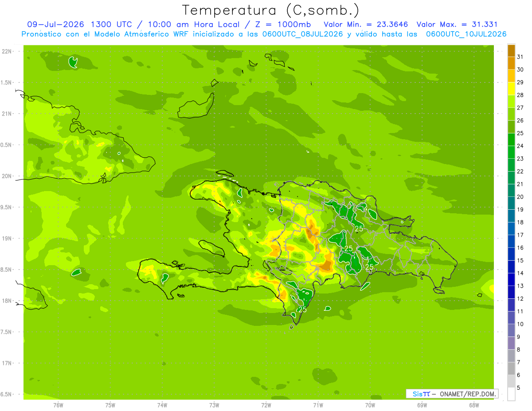Image resolution: width=532 pixels, height=411 pixels.
Task: Click the longitude label "74W"
Action: click(162, 405)
